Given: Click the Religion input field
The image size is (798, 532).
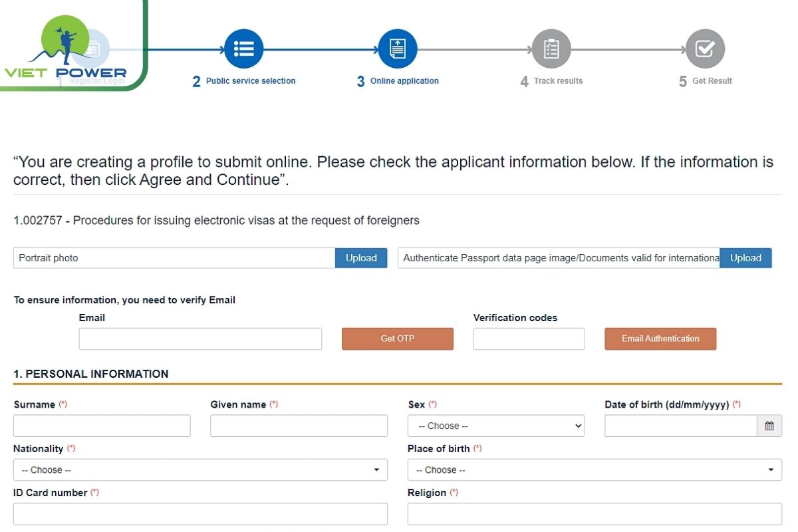Looking at the screenshot, I should [x=594, y=513].
